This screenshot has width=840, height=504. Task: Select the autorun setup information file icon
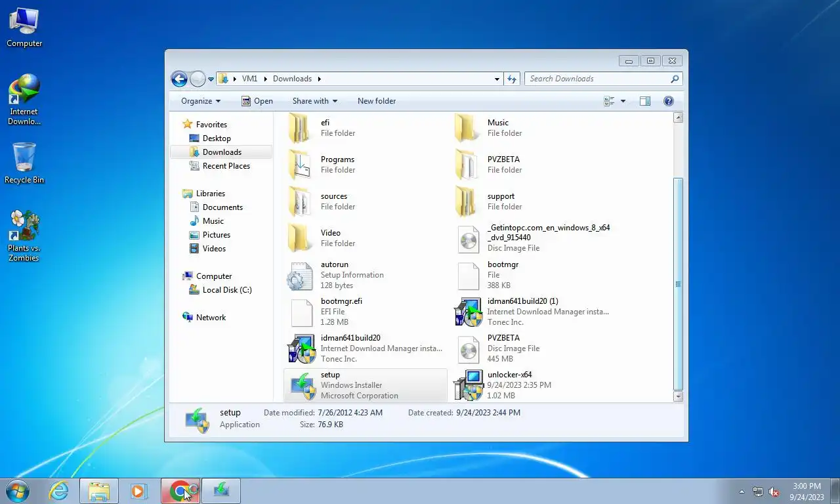click(300, 275)
